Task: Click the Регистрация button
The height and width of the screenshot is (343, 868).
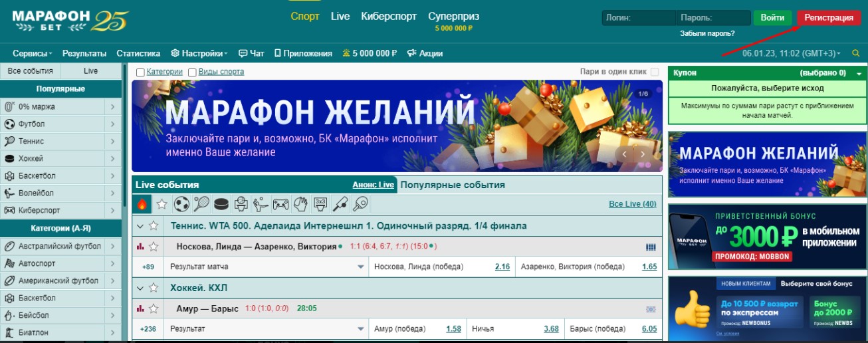Action: coord(829,18)
